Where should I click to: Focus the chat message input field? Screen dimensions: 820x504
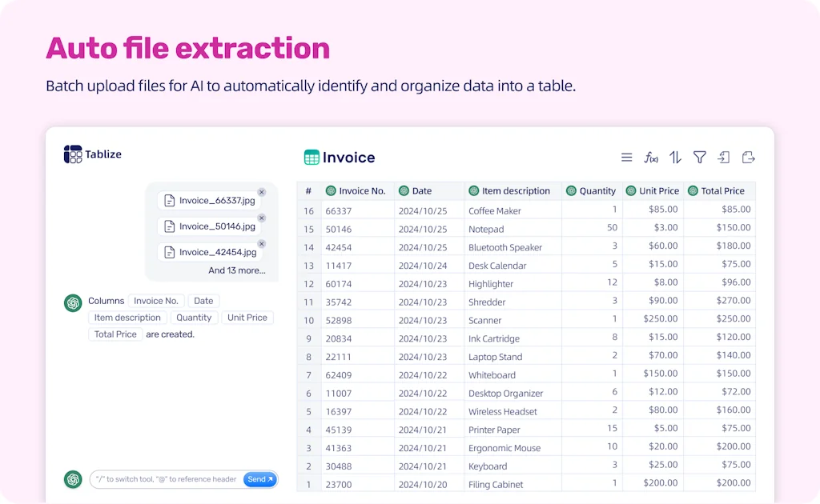(x=166, y=479)
